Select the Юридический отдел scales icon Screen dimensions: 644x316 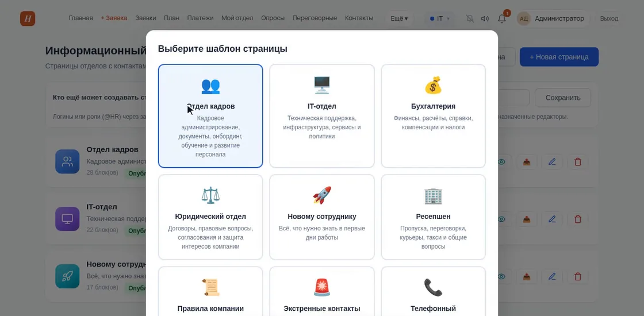click(210, 196)
